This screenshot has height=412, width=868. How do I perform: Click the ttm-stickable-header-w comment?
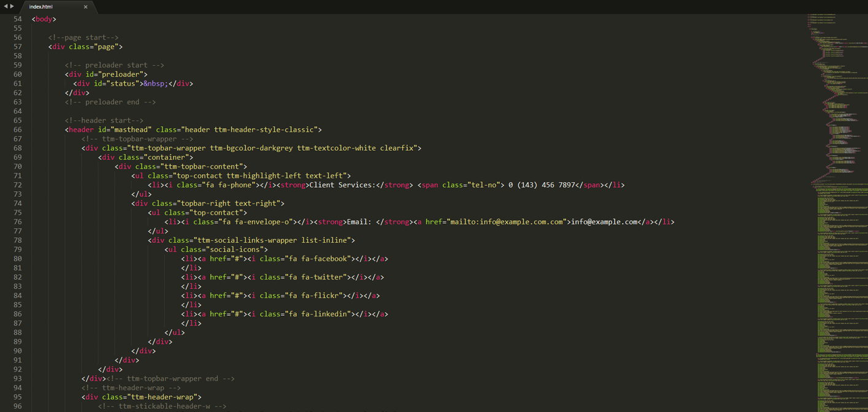[x=163, y=406]
